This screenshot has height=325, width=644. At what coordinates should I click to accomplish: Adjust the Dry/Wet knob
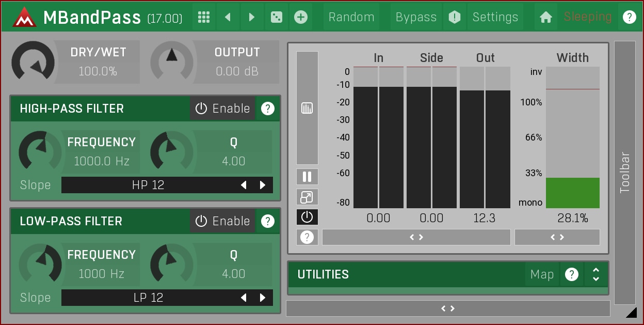tap(33, 61)
